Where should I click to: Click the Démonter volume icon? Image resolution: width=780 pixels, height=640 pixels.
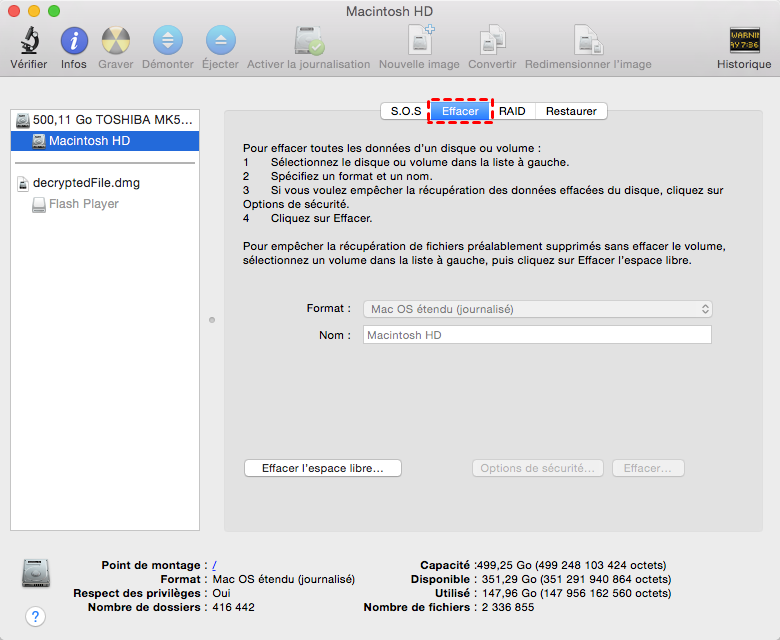click(x=167, y=41)
